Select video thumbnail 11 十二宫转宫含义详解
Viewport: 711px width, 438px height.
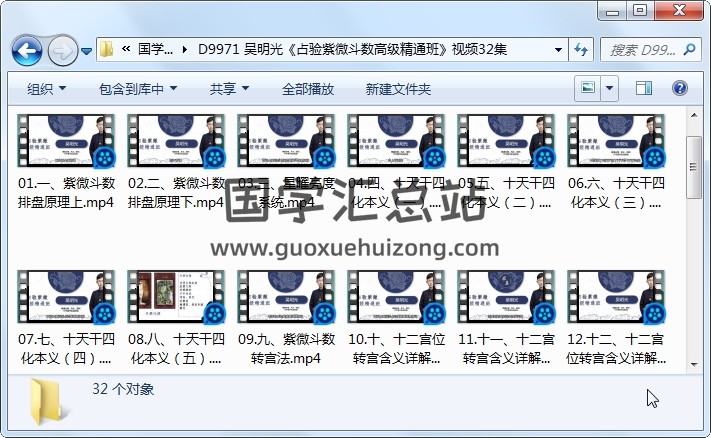pos(506,297)
